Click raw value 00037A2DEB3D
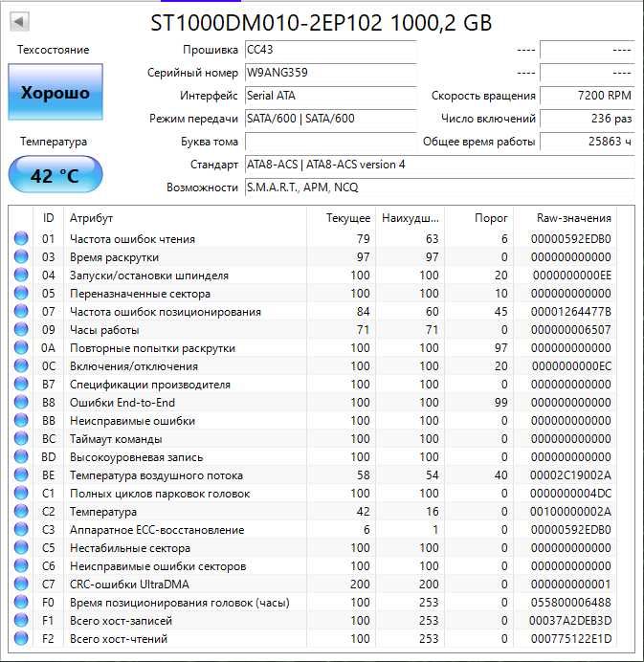Screen dimensions: 644x662 570,620
